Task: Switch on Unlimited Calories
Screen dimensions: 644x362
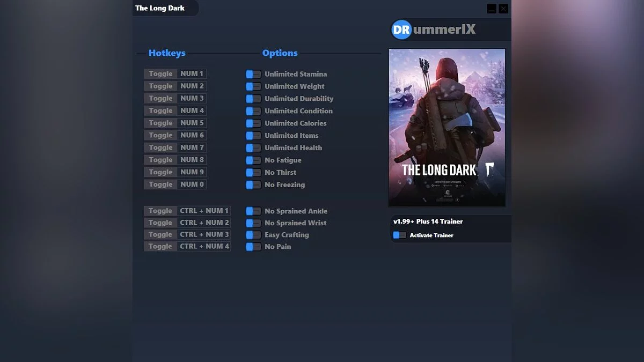Action: [252, 123]
